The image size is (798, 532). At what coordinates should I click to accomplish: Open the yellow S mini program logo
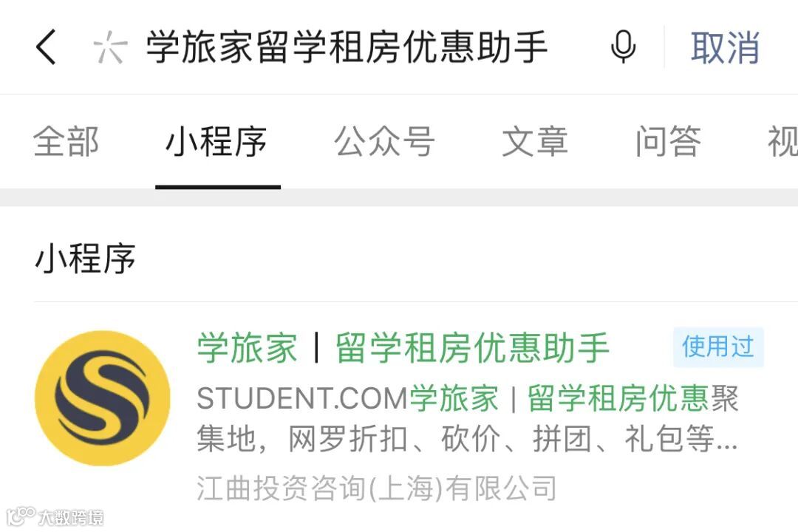[102, 398]
